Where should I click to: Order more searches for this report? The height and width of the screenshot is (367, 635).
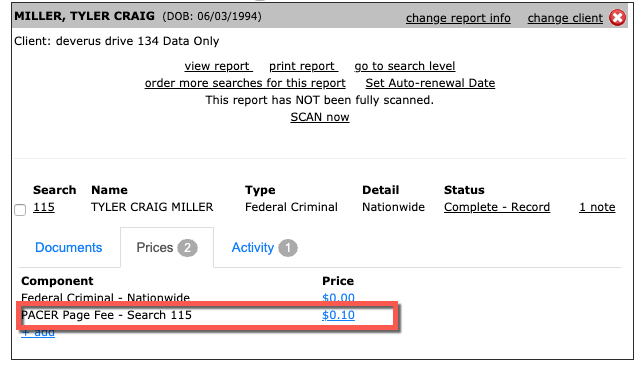click(245, 83)
